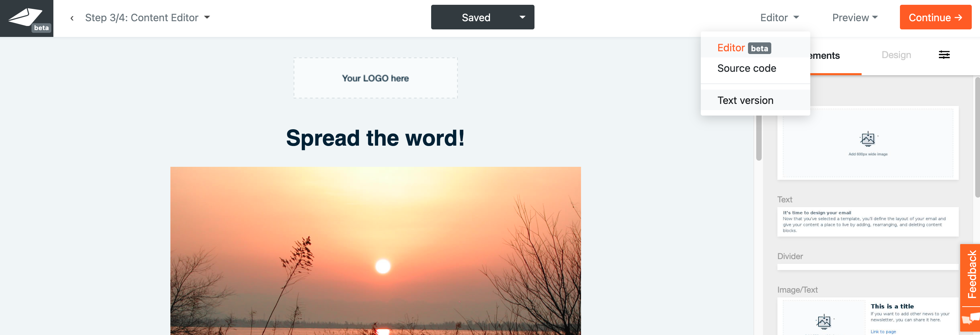The width and height of the screenshot is (980, 335).
Task: Open the Saved button dropdown arrow
Action: (523, 17)
